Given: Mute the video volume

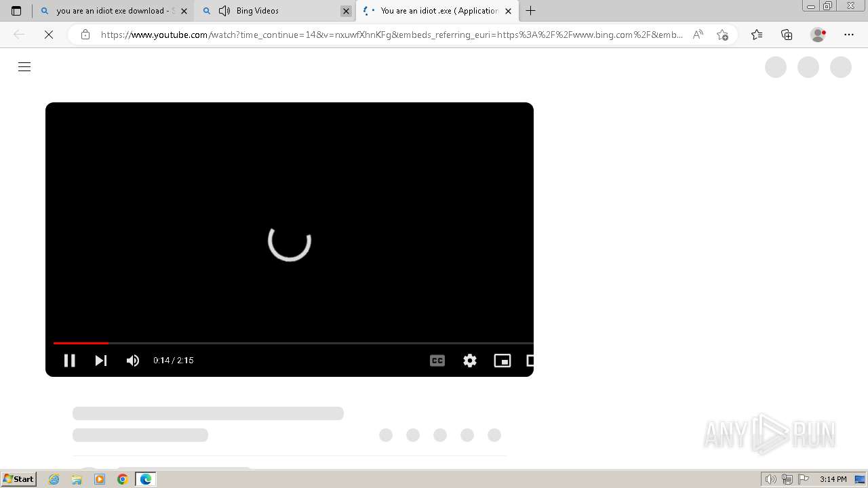Looking at the screenshot, I should coord(133,361).
